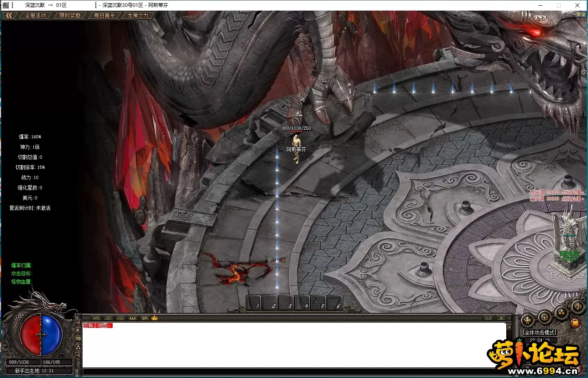
Task: Click the group members icon above chat
Action: click(132, 318)
